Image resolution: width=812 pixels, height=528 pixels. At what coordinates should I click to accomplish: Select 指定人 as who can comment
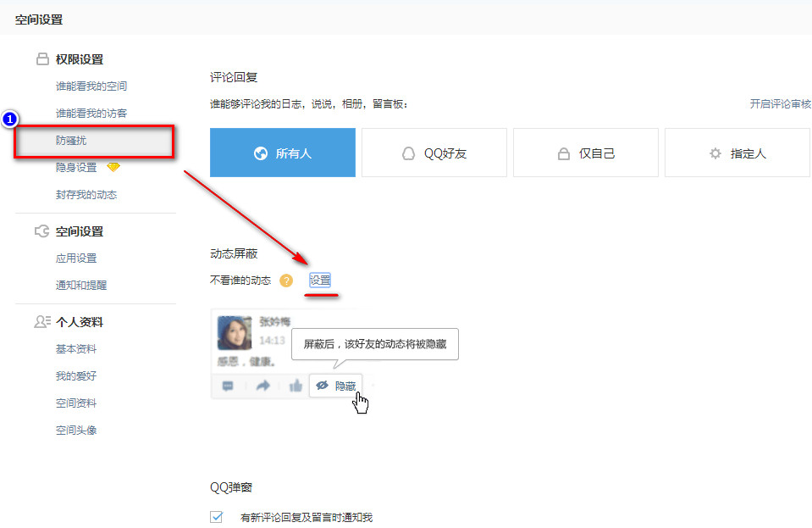coord(737,153)
